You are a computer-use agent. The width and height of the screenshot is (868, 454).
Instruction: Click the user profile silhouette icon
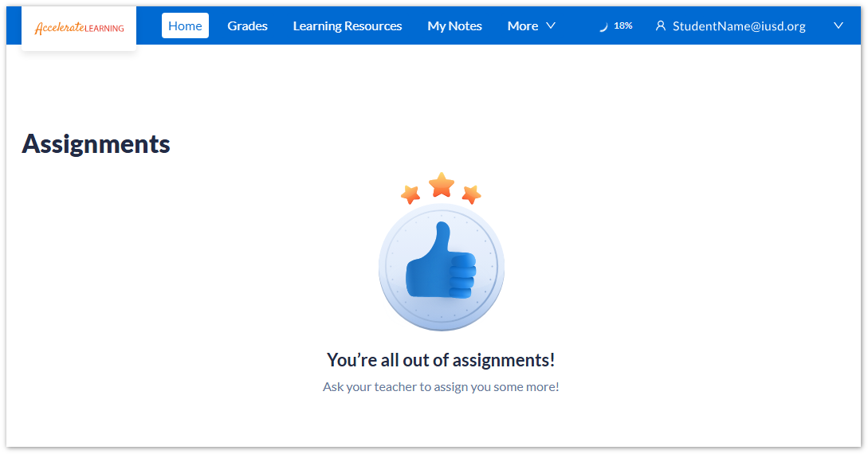(x=660, y=26)
